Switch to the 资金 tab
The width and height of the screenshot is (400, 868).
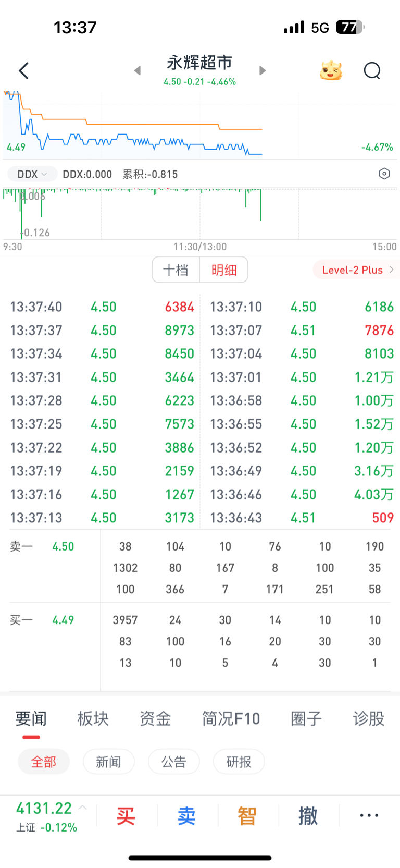155,719
